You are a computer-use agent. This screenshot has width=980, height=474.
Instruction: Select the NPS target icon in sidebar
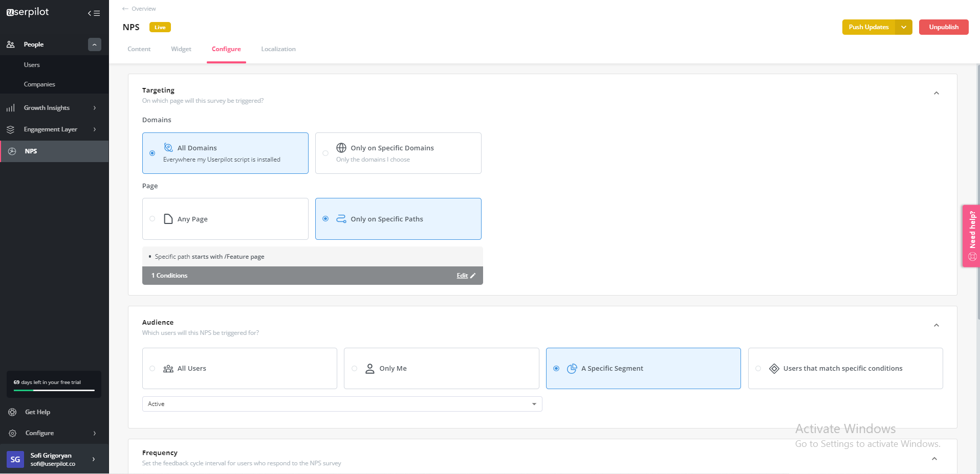tap(11, 151)
